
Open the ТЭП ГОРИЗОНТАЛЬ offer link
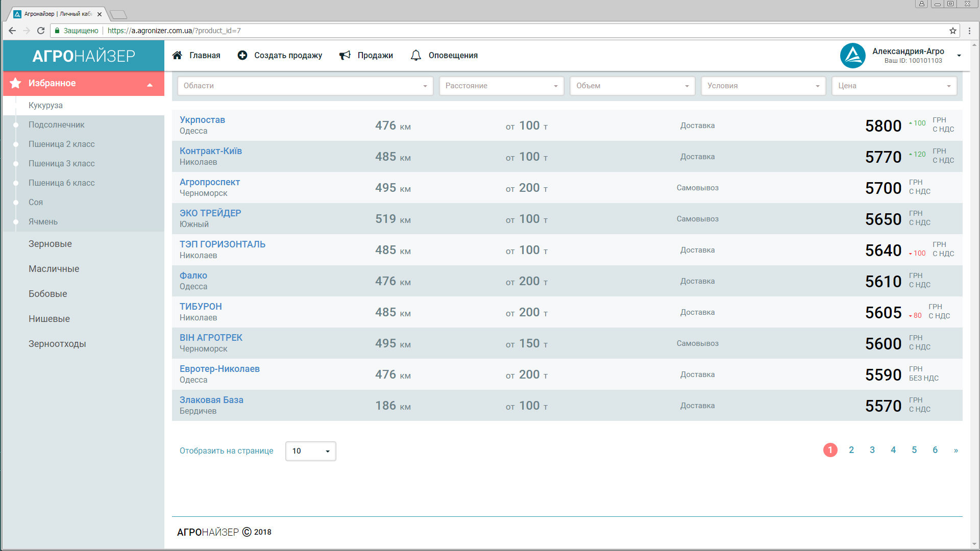click(222, 244)
